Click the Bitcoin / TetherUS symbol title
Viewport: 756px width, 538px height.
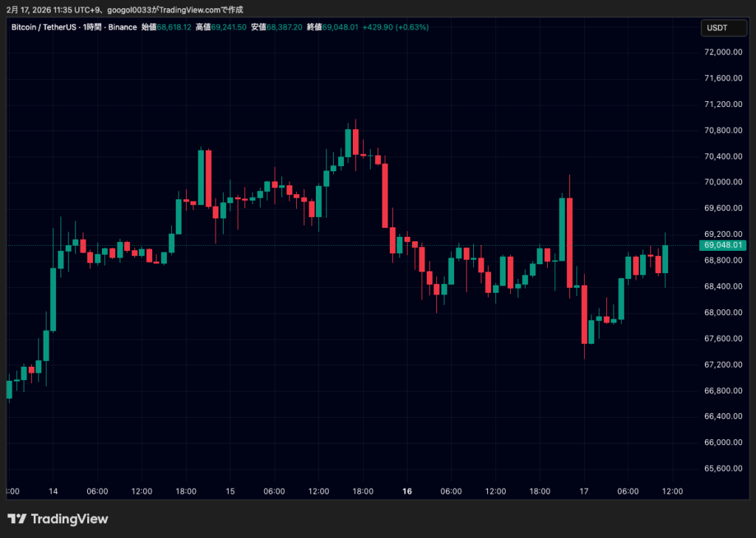pos(44,27)
